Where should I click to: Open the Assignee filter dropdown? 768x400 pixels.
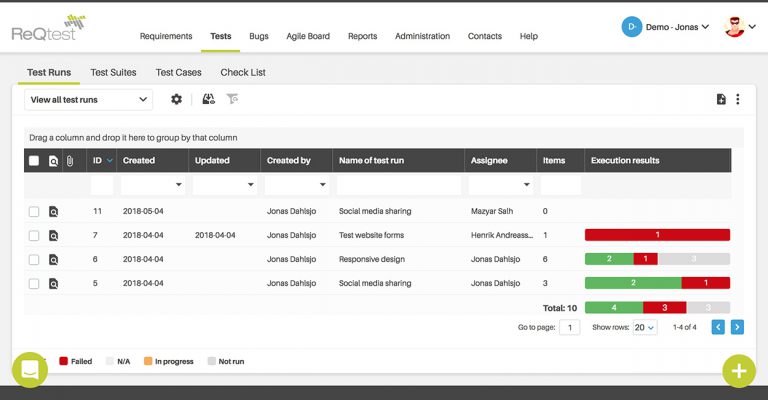[x=501, y=185]
